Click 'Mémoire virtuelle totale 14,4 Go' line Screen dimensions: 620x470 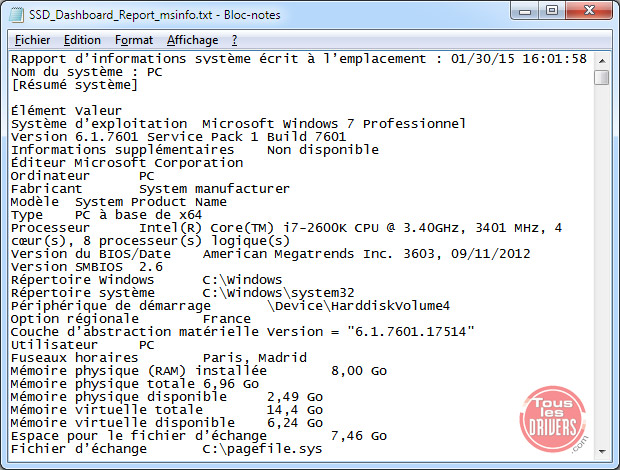pyautogui.click(x=167, y=410)
